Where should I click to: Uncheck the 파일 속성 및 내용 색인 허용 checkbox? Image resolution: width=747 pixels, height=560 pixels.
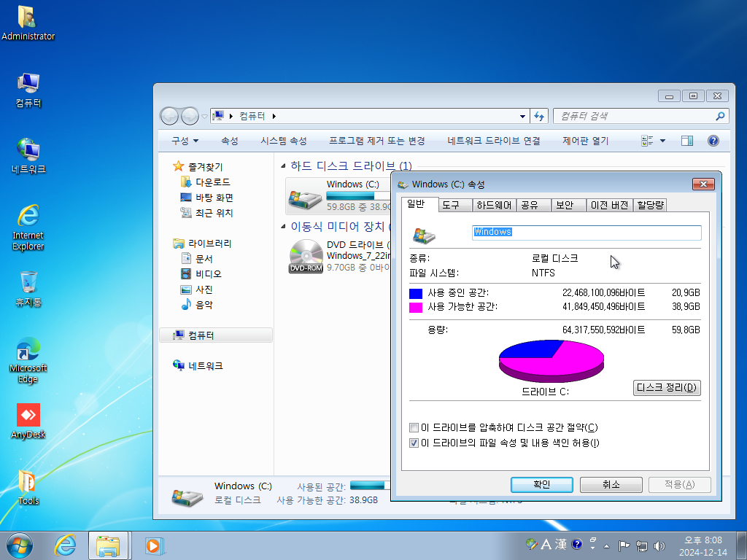[414, 443]
